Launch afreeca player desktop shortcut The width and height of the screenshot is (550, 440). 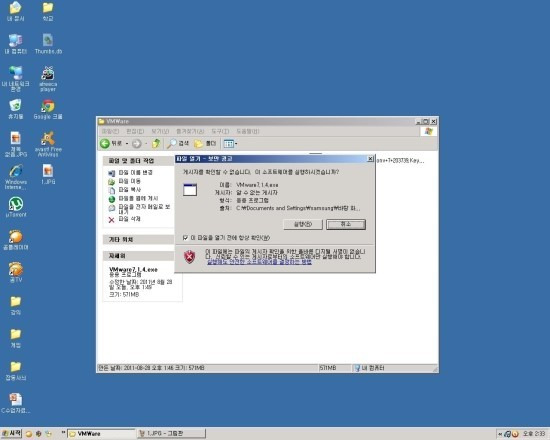coord(48,79)
